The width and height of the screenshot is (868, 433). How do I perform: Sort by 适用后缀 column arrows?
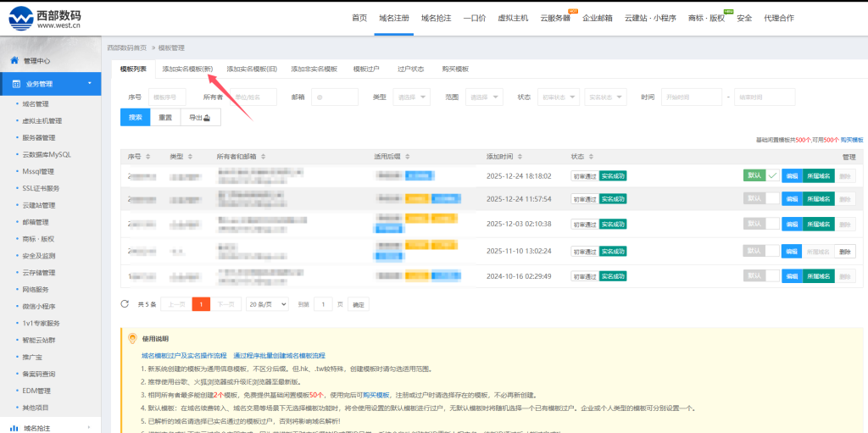tap(409, 157)
